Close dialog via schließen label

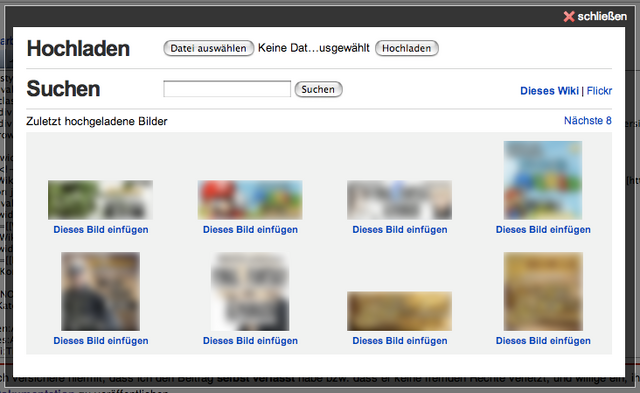click(x=602, y=16)
